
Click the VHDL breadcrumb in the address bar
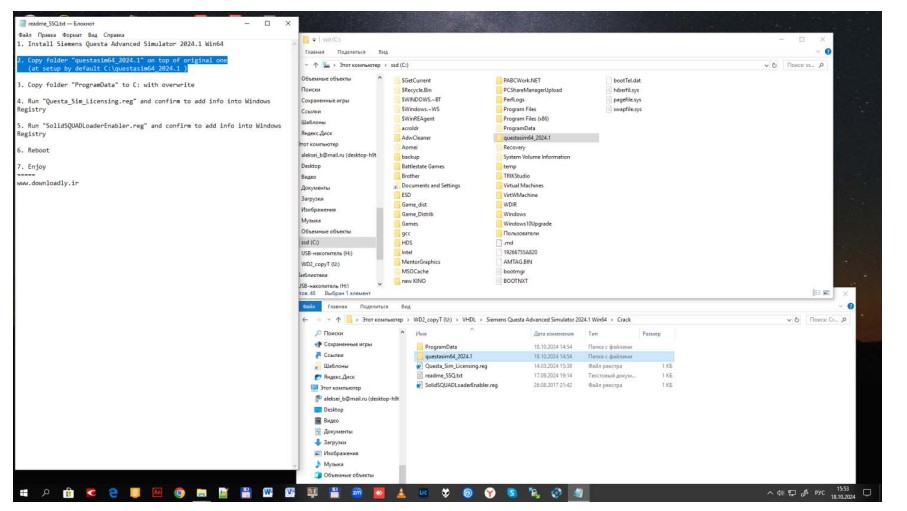pyautogui.click(x=469, y=320)
